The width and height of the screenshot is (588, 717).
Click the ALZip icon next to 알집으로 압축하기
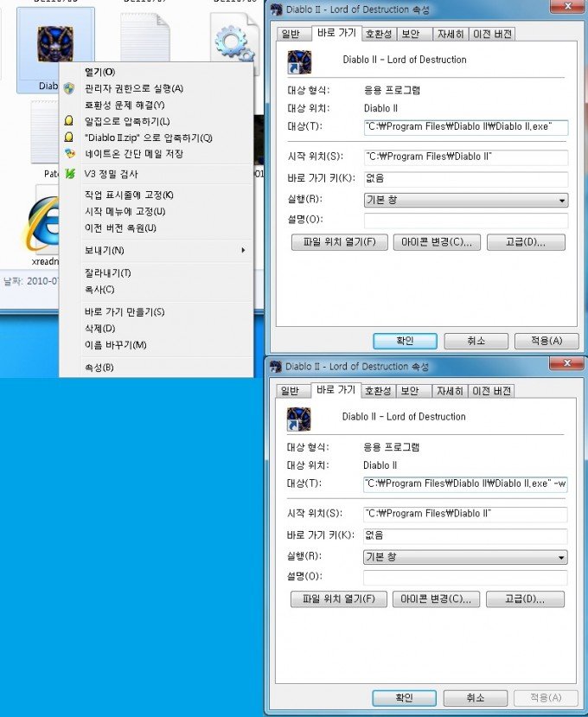point(69,121)
